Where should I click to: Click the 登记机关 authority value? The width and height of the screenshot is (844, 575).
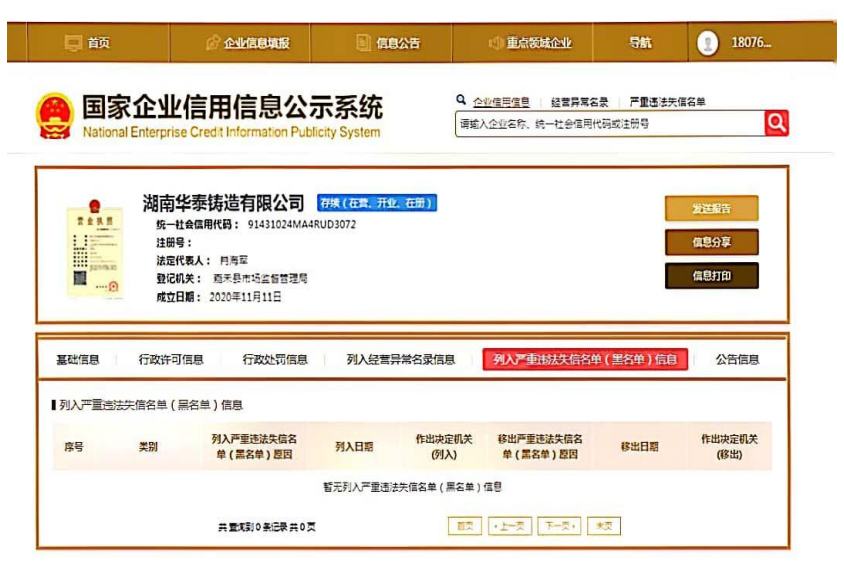click(260, 278)
